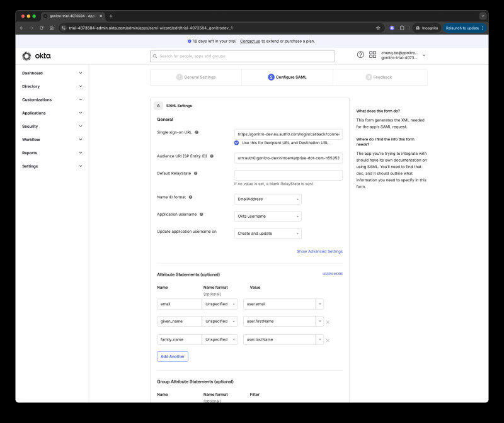The height and width of the screenshot is (423, 504).
Task: Click the browser reload icon
Action: (42, 28)
